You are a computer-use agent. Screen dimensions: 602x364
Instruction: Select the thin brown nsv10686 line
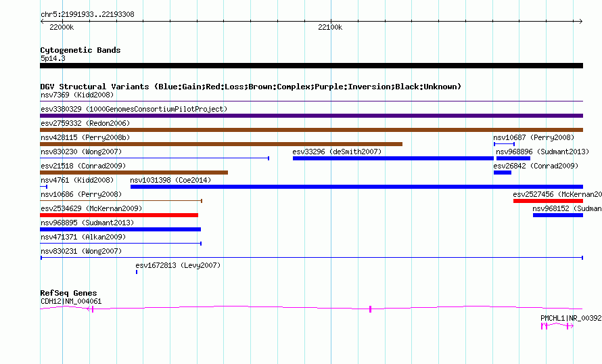click(121, 201)
